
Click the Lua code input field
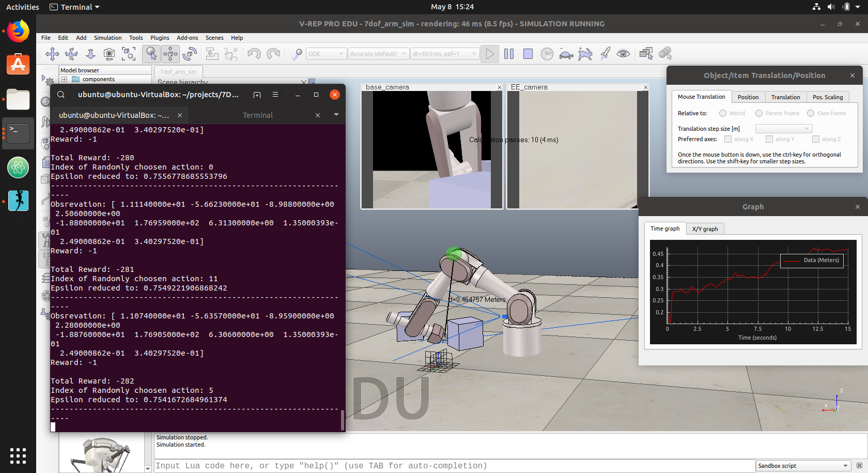coord(455,466)
